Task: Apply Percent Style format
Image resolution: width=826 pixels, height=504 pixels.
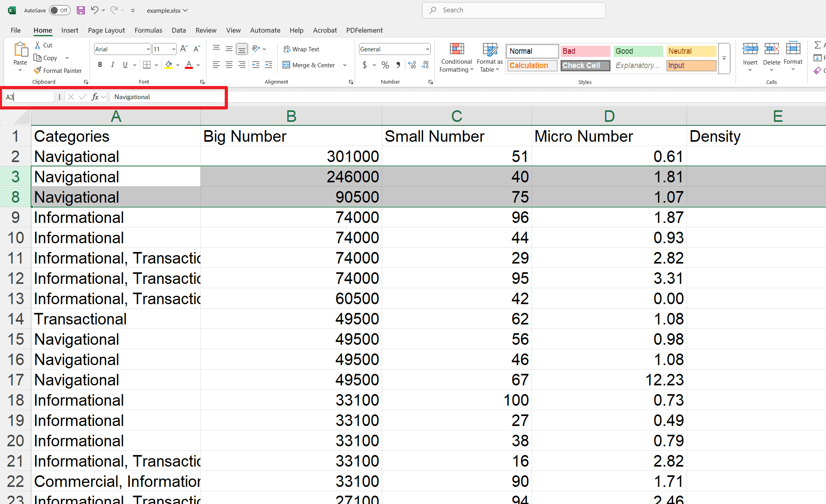Action: (x=385, y=65)
